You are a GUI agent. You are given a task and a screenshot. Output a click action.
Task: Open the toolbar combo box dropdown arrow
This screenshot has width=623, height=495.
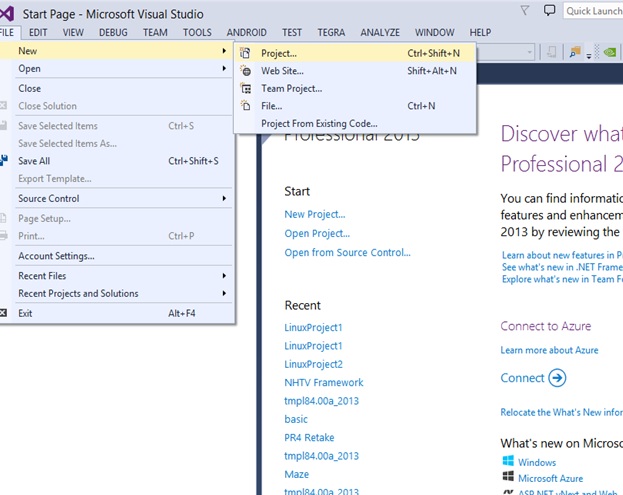529,52
